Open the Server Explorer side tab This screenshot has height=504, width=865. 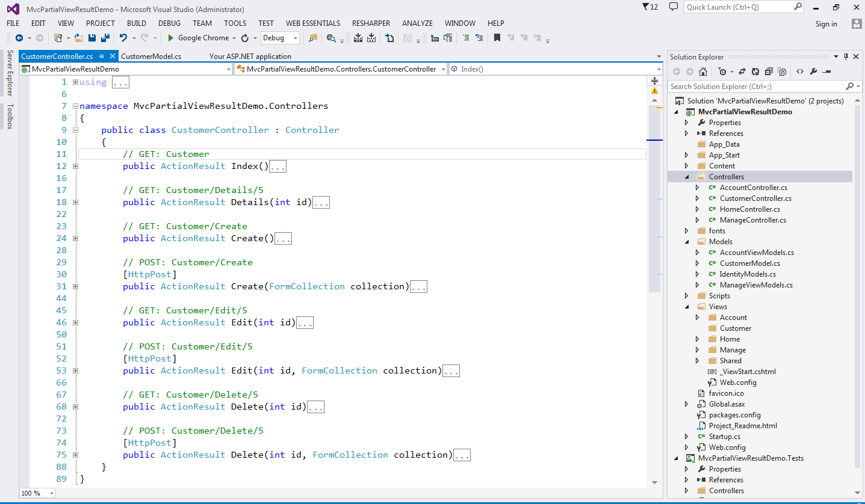10,73
